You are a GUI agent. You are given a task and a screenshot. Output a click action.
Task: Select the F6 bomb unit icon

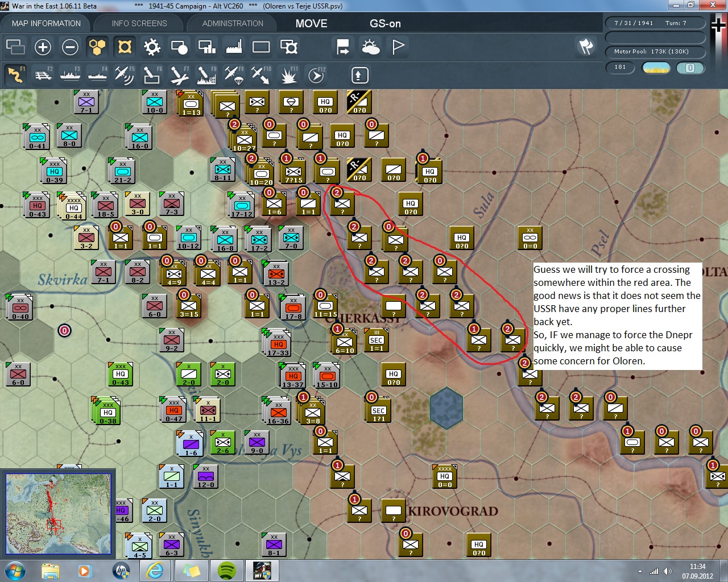point(152,74)
